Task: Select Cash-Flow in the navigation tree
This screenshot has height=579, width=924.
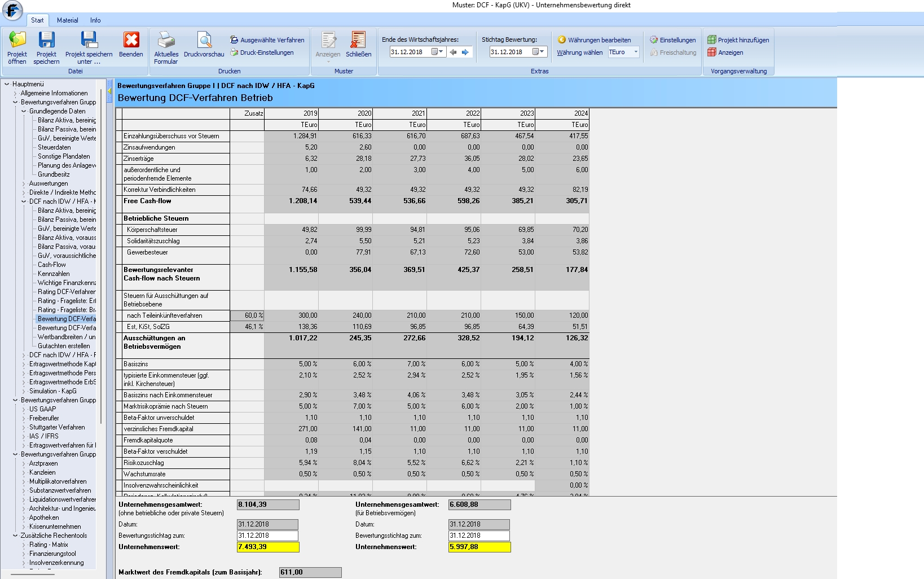Action: click(x=52, y=265)
